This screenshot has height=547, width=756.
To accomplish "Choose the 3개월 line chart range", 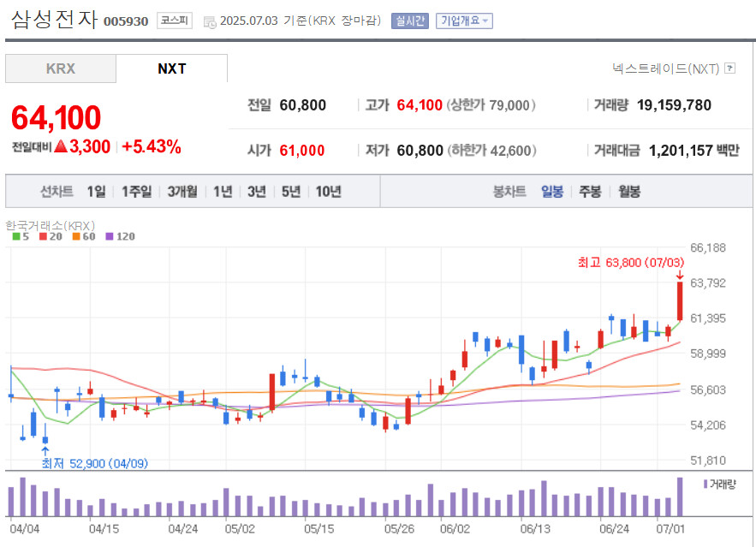I will pyautogui.click(x=182, y=192).
